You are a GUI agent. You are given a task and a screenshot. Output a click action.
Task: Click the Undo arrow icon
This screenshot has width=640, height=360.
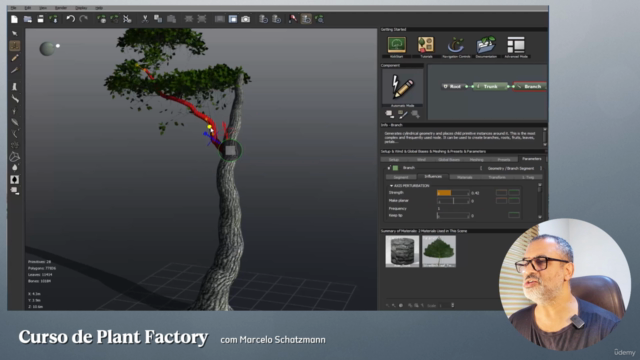tap(71, 19)
